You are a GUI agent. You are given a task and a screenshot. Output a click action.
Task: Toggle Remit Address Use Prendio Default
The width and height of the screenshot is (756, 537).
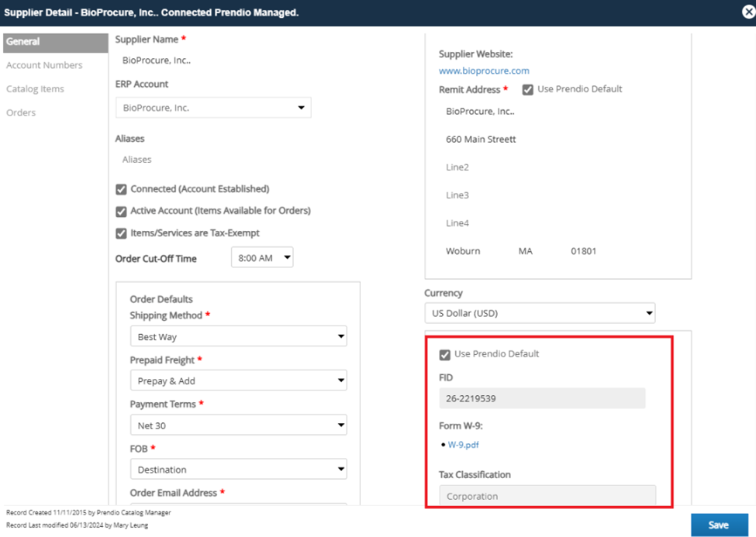(x=527, y=90)
